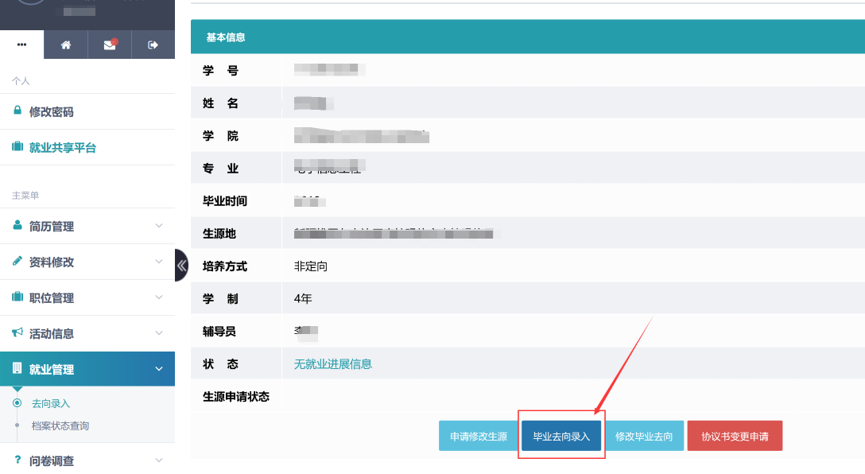
Task: Expand 职位管理 chevron
Action: click(159, 297)
